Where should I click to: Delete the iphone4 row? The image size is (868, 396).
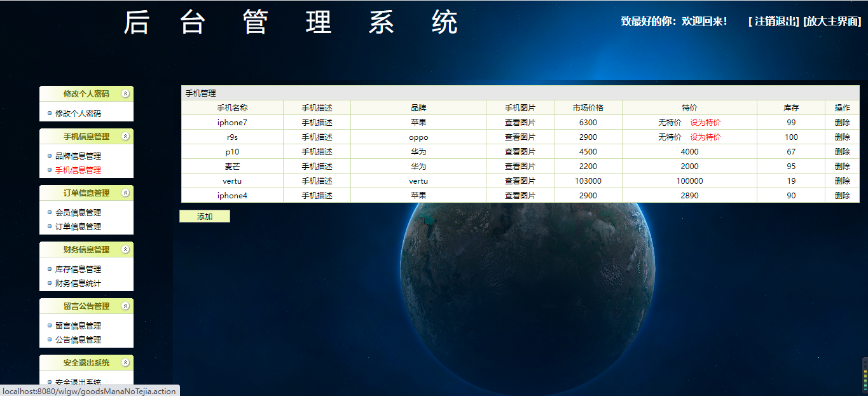pyautogui.click(x=842, y=195)
